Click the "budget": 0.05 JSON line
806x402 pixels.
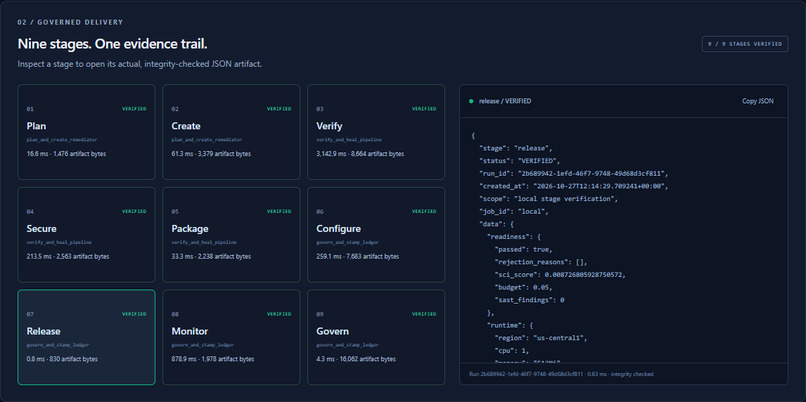[x=523, y=287]
